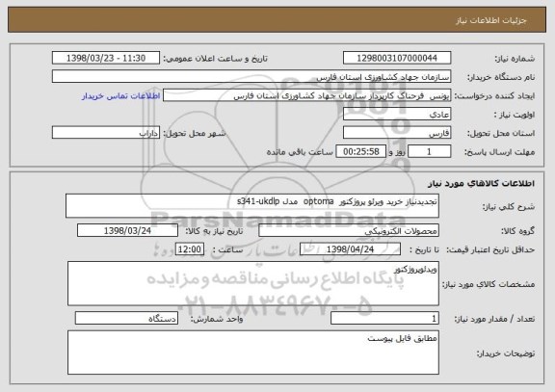The width and height of the screenshot is (555, 392).
Task: Click buyer notes box مطابق فایل پیوست
Action: click(253, 353)
